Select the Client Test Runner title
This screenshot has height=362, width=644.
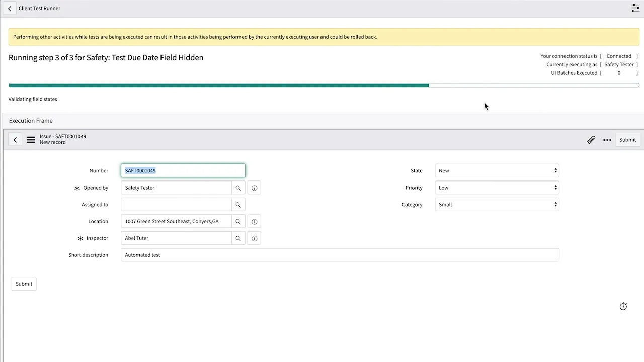39,8
